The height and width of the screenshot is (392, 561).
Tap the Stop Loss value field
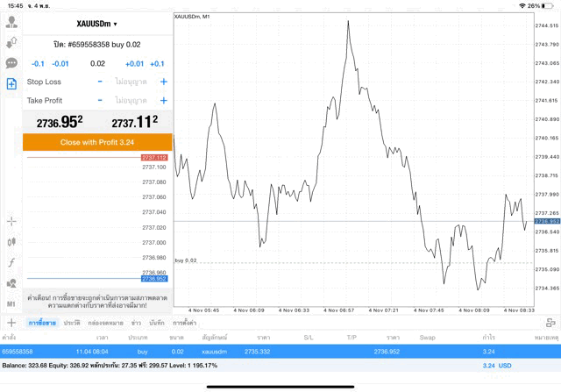pos(131,82)
